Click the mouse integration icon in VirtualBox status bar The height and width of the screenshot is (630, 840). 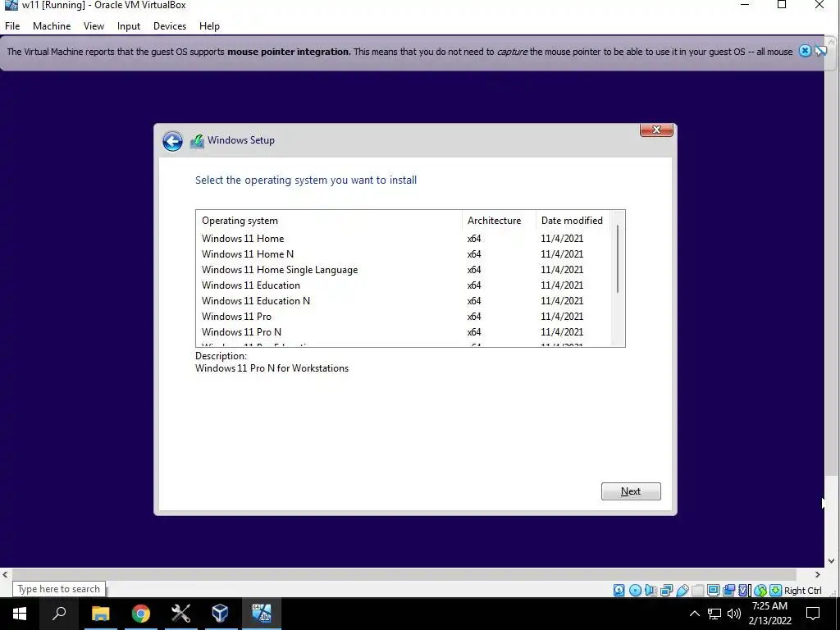coord(760,591)
